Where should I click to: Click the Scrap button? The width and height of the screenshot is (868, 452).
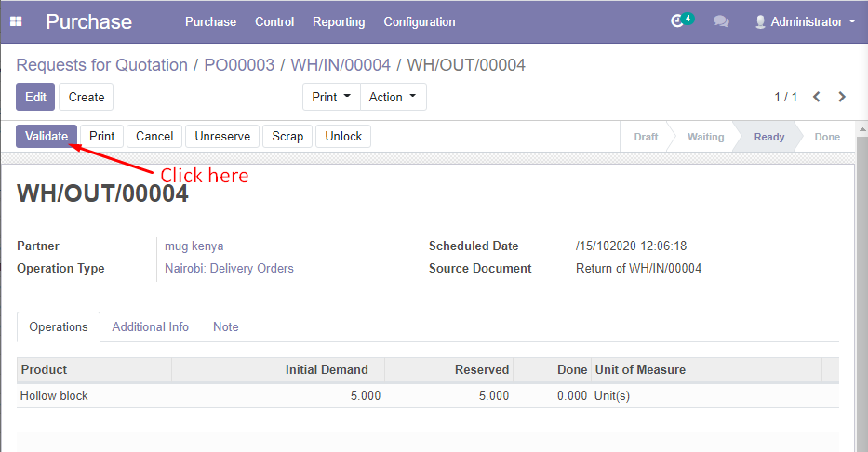click(287, 136)
